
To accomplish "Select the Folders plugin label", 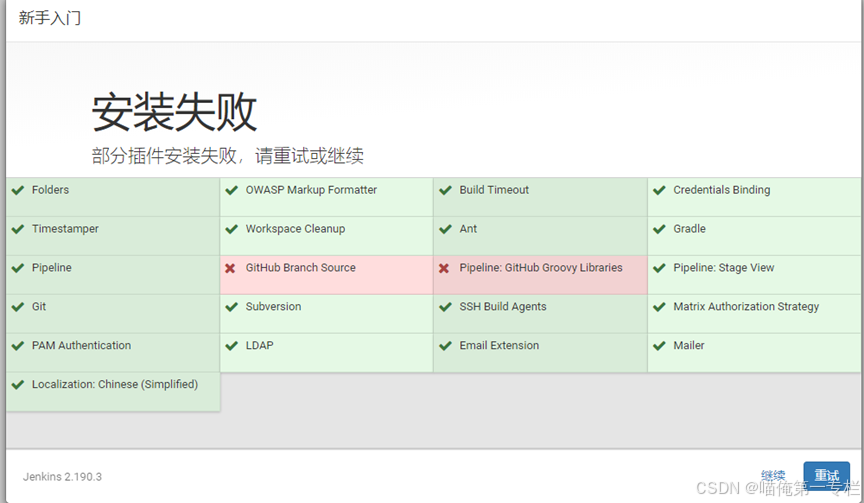I will pyautogui.click(x=51, y=190).
